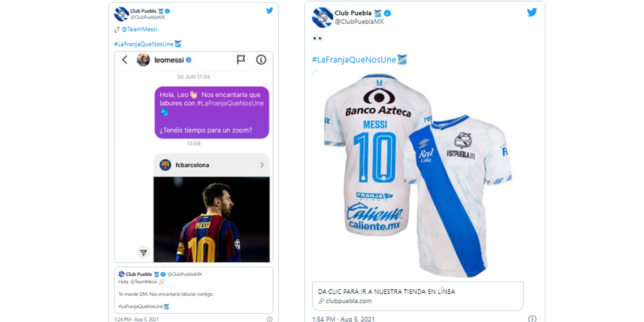Click the leomessi profile picture
Viewport: 644px width, 322px height.
point(143,59)
